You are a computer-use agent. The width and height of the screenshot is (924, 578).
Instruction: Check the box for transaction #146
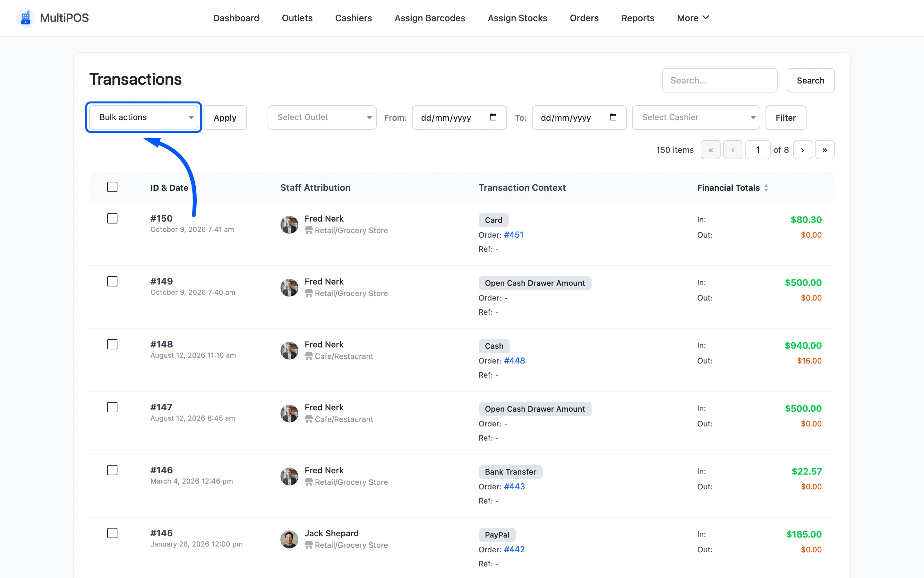pyautogui.click(x=112, y=470)
